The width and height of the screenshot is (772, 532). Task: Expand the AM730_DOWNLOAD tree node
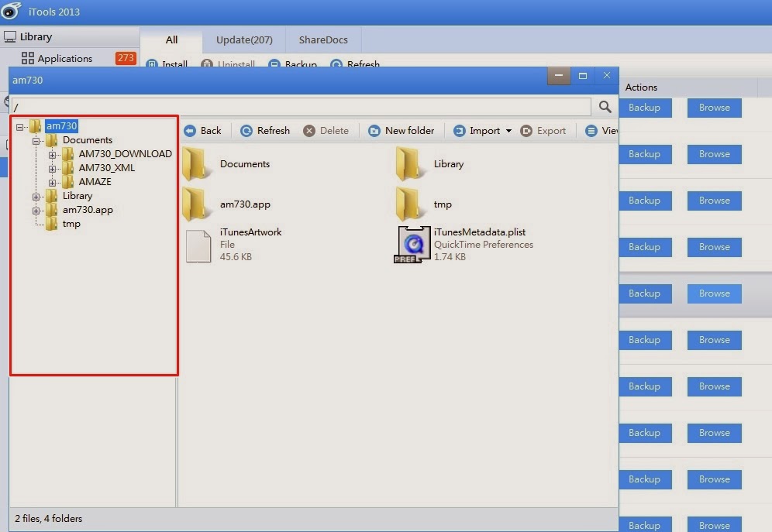pyautogui.click(x=52, y=155)
